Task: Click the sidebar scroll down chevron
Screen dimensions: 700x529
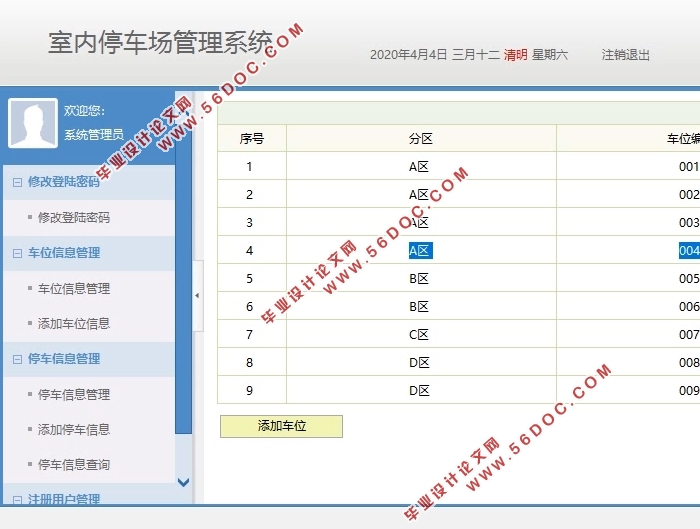Action: [183, 482]
